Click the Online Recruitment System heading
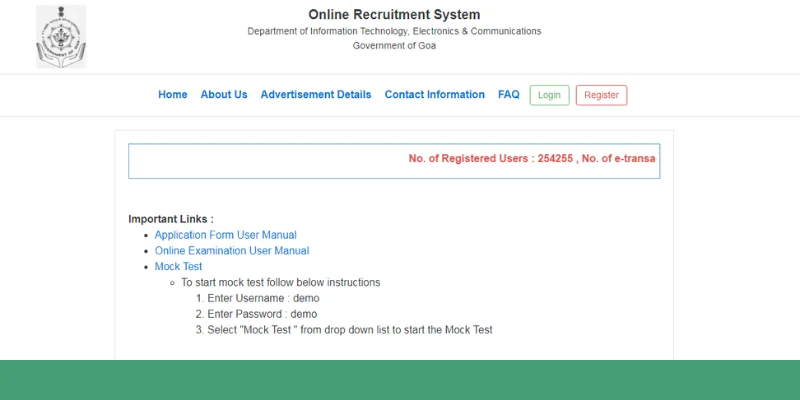 point(394,15)
